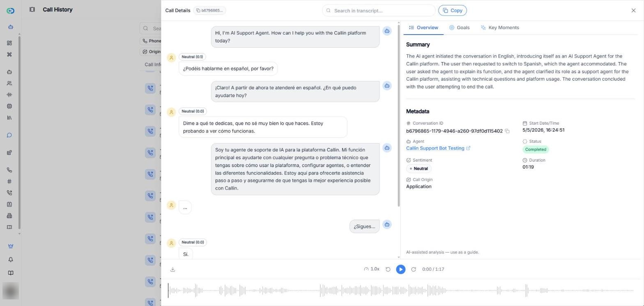Open notifications via the bell icon
Screen dimensions: 644x306
[11, 260]
